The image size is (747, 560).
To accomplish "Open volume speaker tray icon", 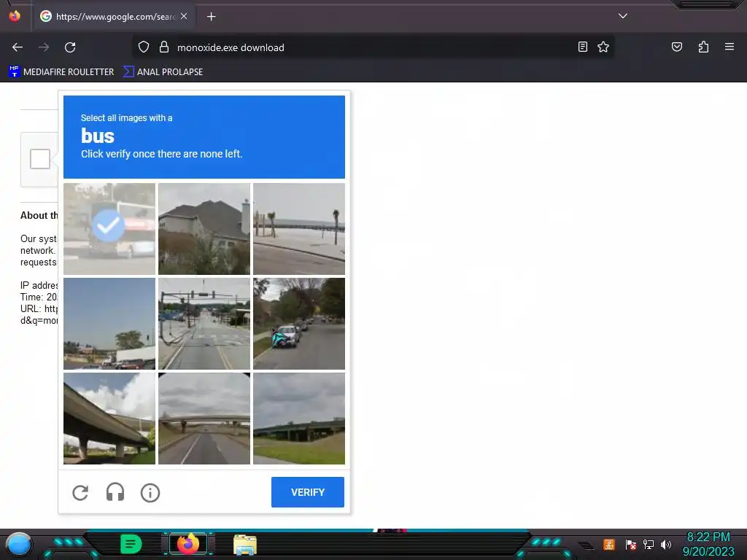I will (666, 544).
